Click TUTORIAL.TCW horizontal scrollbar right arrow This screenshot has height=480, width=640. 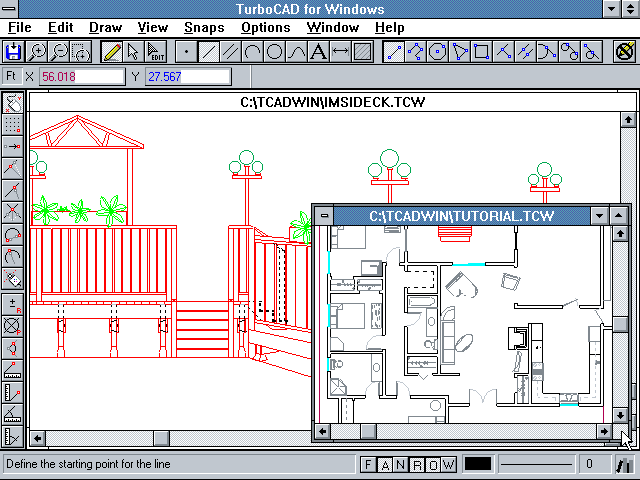604,431
